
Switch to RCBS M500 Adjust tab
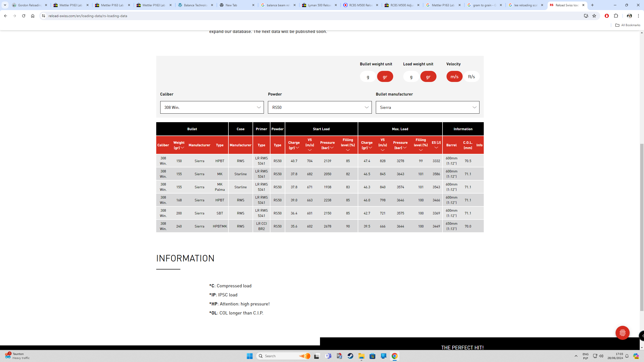(402, 5)
